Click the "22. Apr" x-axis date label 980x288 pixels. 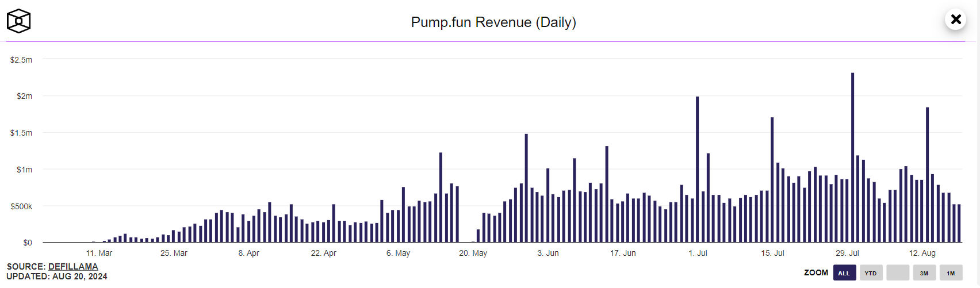[x=323, y=253]
